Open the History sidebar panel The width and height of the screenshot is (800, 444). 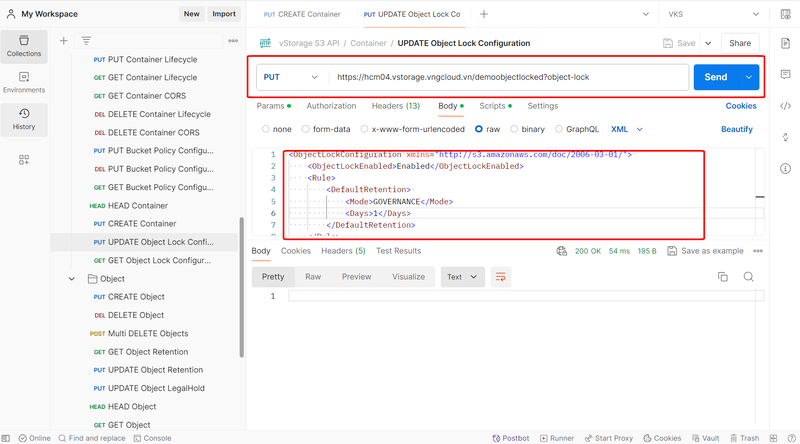pyautogui.click(x=24, y=119)
